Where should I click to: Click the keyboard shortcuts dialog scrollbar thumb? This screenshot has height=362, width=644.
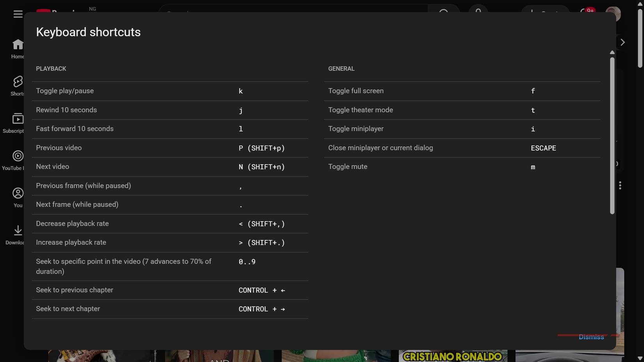pos(612,136)
